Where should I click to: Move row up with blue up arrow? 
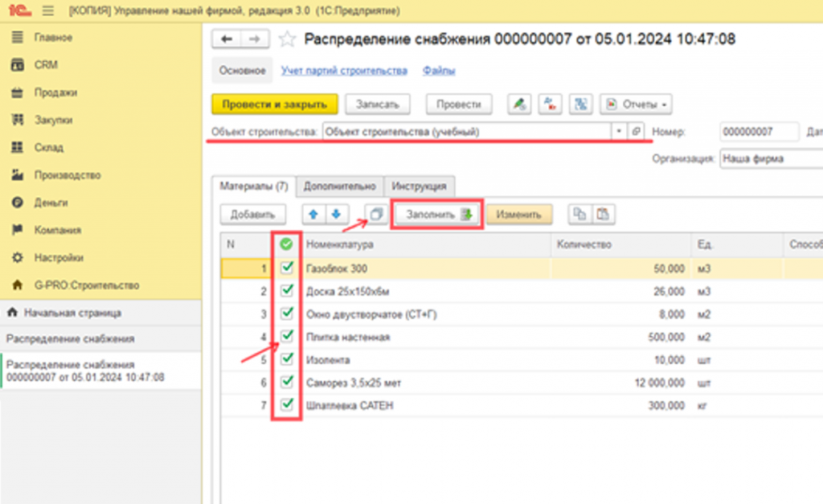pos(313,215)
